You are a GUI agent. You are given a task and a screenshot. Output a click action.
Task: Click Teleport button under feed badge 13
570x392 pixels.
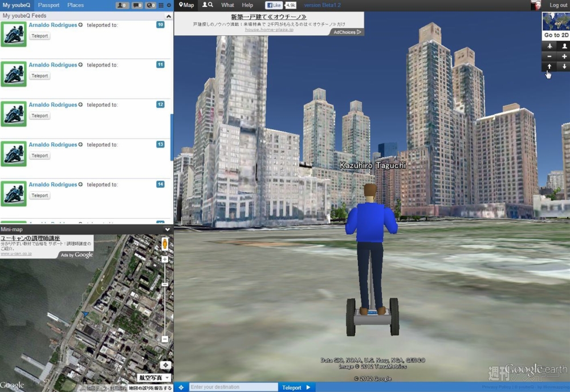tap(40, 156)
